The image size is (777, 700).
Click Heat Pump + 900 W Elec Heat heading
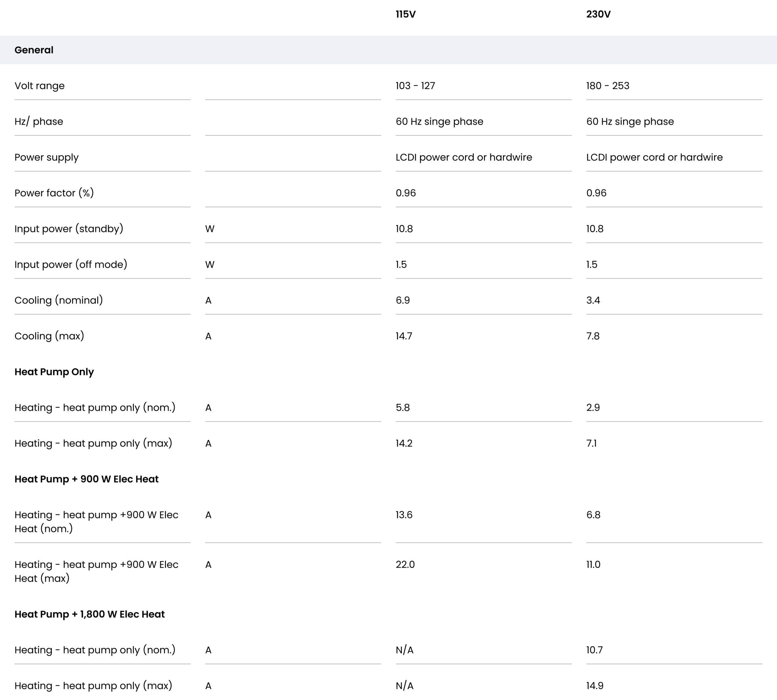click(x=87, y=479)
